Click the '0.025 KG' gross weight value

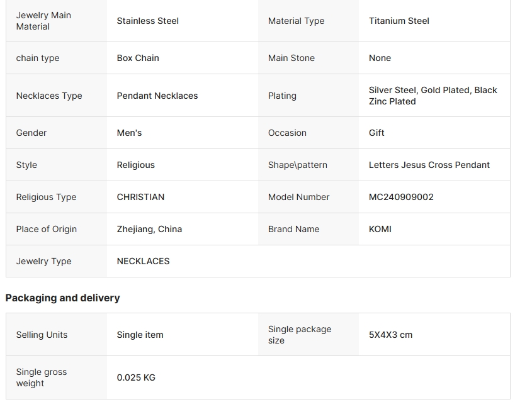click(x=136, y=377)
